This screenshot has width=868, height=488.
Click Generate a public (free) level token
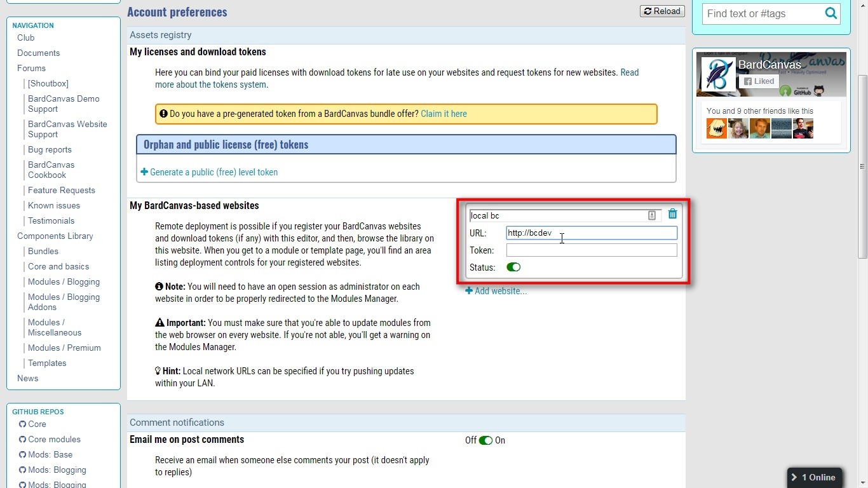[x=209, y=172]
